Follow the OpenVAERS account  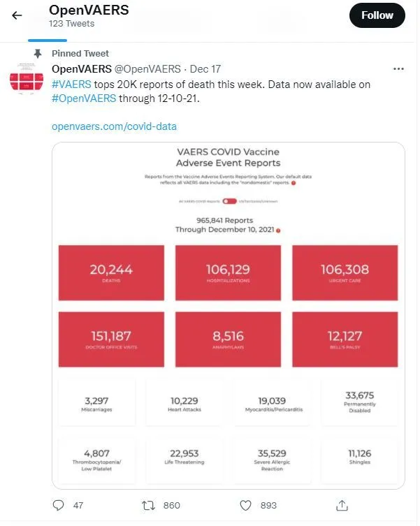coord(377,15)
